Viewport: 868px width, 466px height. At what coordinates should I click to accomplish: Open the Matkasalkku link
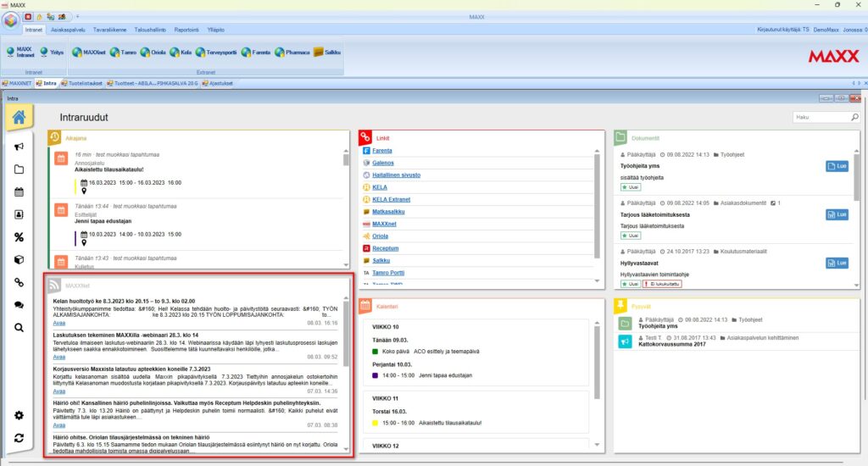[x=388, y=212]
